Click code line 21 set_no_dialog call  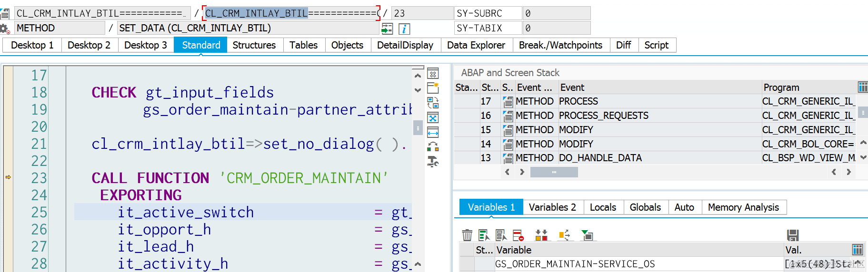(x=249, y=144)
